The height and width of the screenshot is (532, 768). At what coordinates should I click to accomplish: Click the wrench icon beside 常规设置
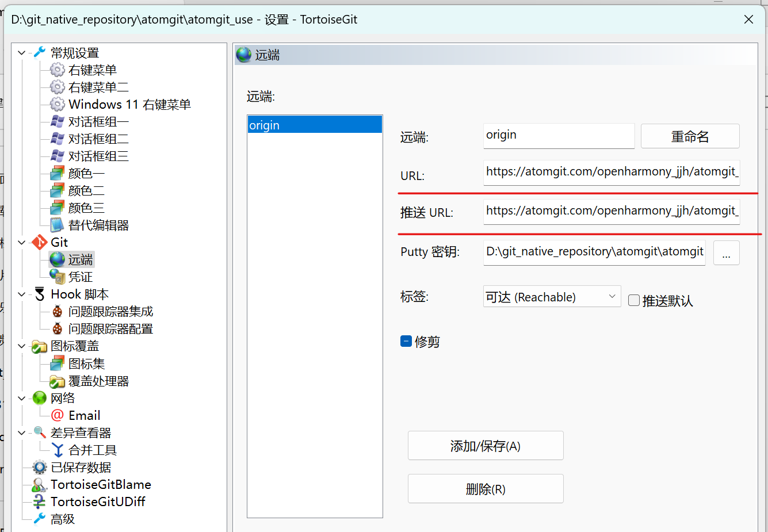tap(40, 52)
